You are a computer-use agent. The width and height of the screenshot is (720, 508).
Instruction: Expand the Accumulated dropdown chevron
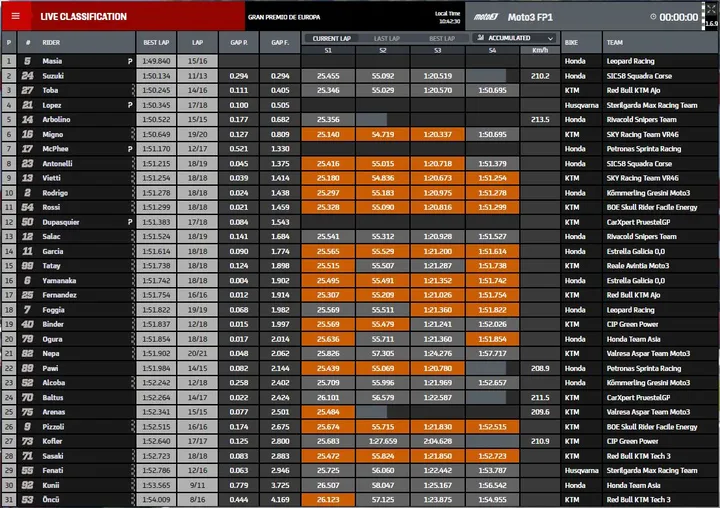tap(550, 39)
